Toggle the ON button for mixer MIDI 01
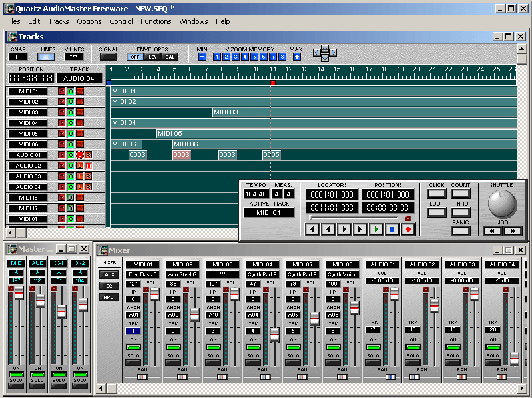 coord(134,347)
